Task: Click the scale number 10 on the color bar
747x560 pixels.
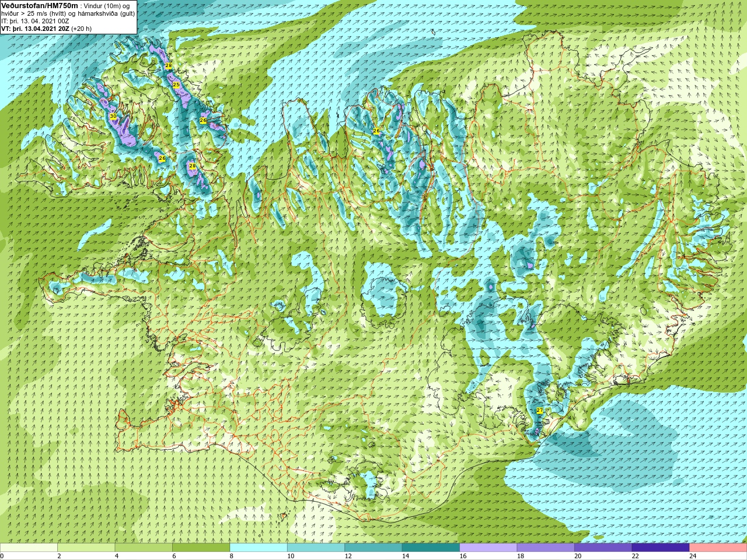Action: pos(291,556)
